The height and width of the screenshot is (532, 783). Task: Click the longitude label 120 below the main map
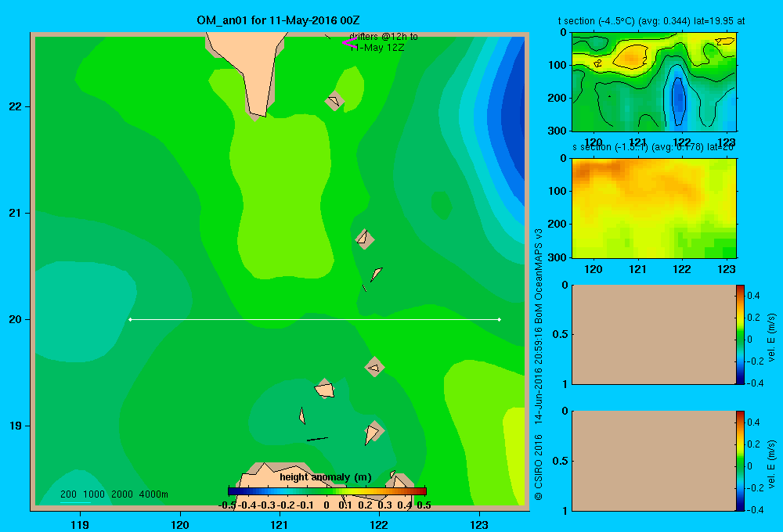click(x=180, y=524)
